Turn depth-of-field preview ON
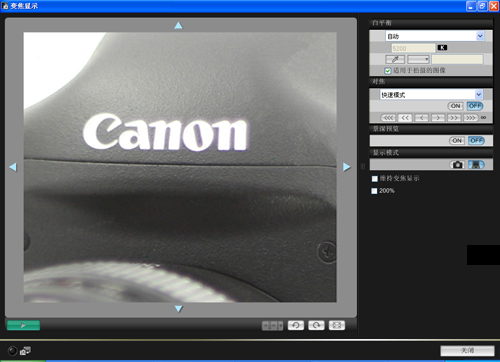This screenshot has width=500, height=362. [x=457, y=141]
